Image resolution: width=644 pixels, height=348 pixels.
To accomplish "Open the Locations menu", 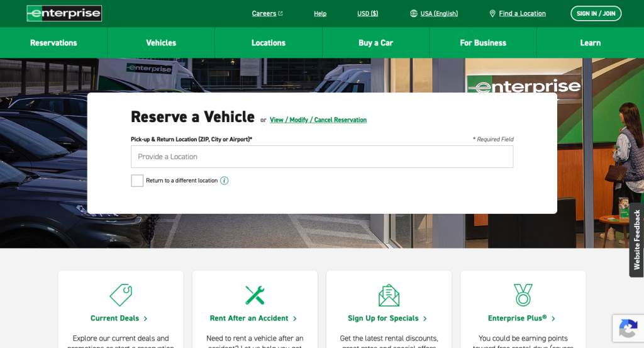I will [x=268, y=43].
